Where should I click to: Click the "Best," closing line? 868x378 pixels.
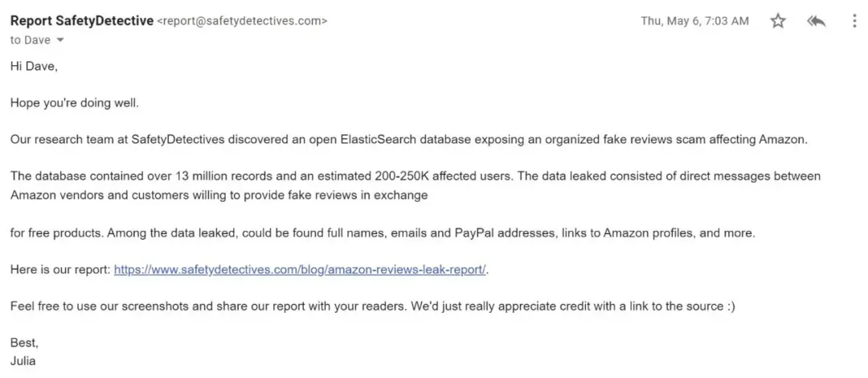[x=24, y=343]
